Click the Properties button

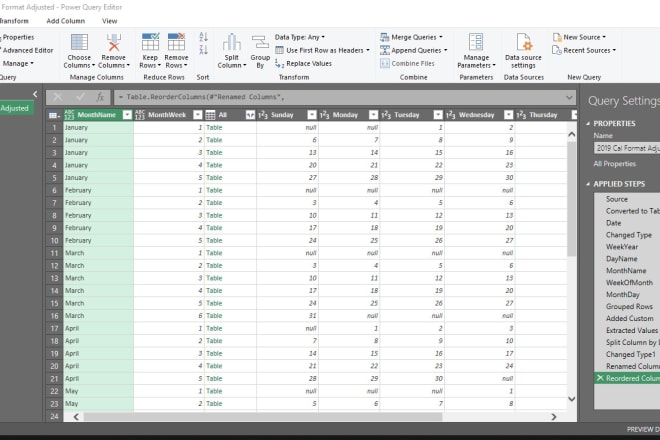pos(18,37)
